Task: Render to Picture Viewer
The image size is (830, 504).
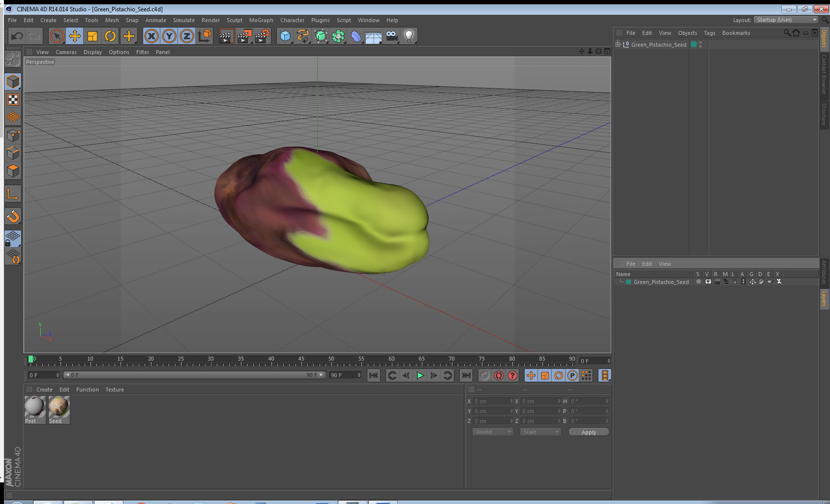Action: (244, 36)
